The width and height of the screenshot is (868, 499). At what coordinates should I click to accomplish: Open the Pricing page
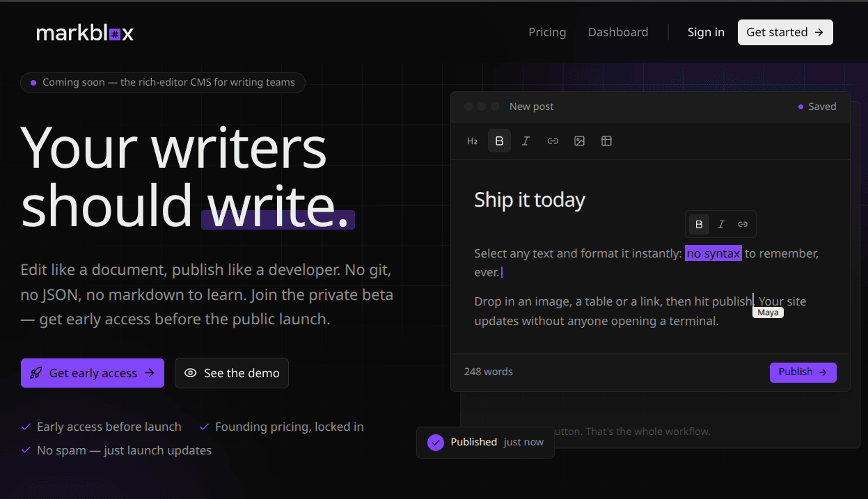pos(547,32)
